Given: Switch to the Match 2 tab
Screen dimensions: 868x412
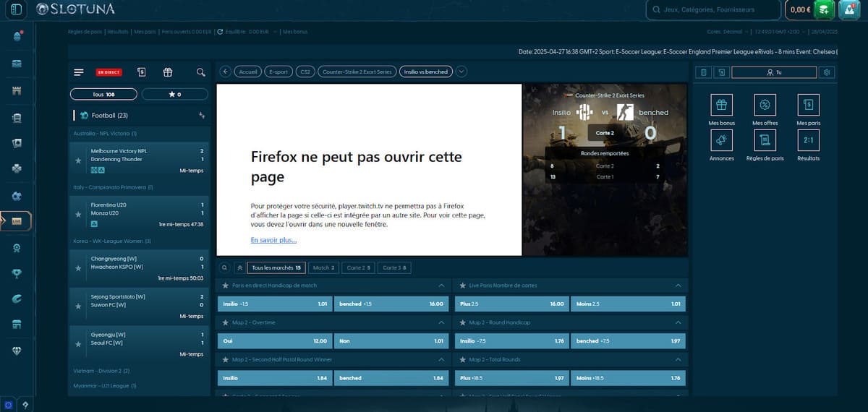Looking at the screenshot, I should click(x=323, y=267).
